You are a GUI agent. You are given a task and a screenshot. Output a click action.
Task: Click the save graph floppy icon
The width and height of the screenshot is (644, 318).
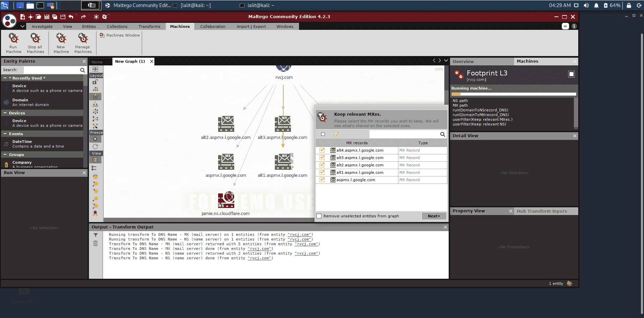point(47,17)
